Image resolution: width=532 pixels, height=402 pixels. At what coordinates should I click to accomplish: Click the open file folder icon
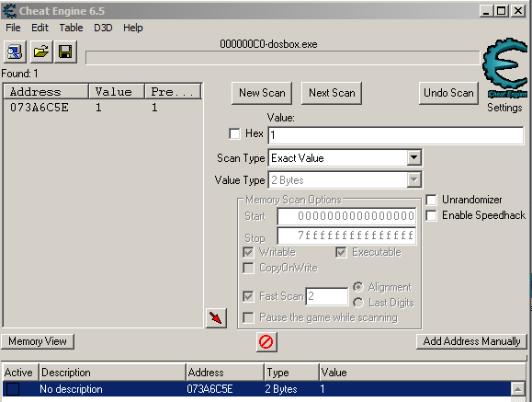pos(41,52)
